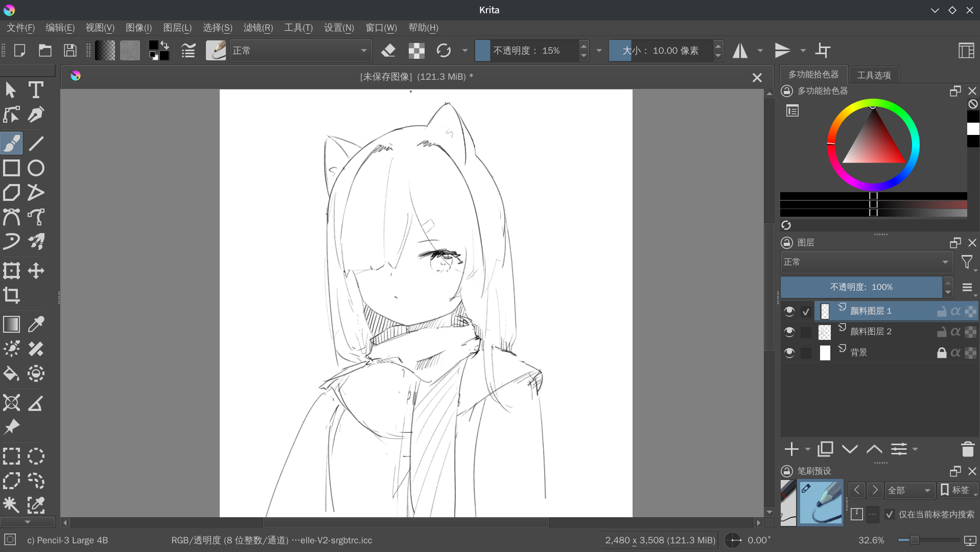
Task: Open the 全部 brush tag dropdown
Action: click(909, 490)
